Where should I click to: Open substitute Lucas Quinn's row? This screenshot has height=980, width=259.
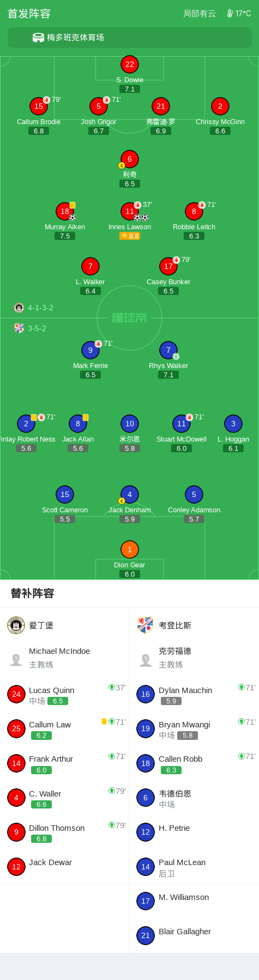(65, 694)
